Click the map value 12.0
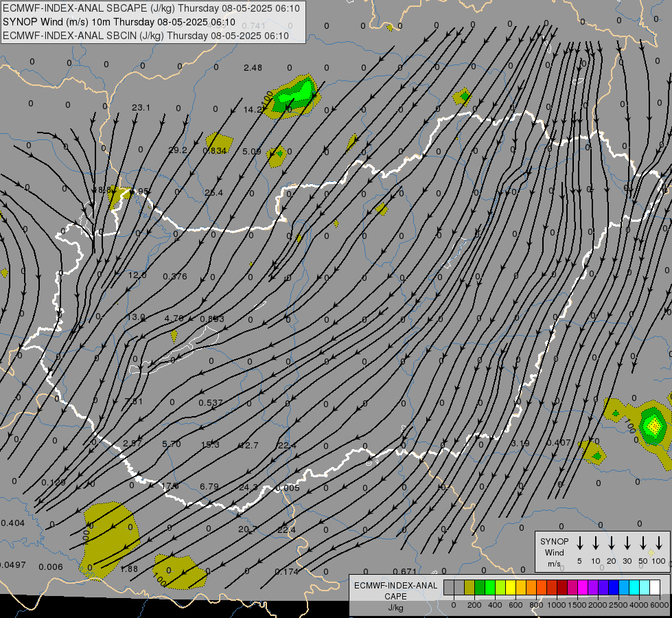Viewport: 672px width, 618px height. (137, 275)
